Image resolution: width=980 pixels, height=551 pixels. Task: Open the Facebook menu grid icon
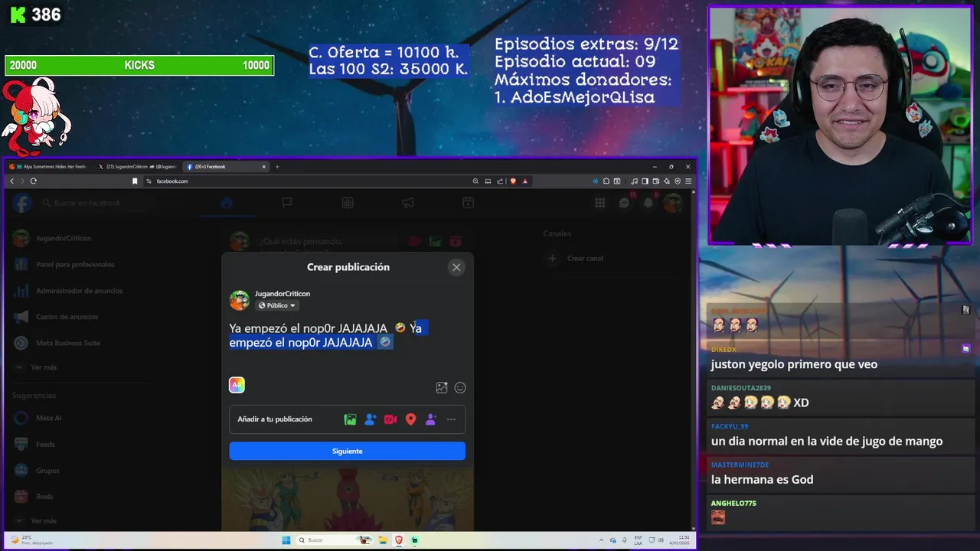click(600, 203)
